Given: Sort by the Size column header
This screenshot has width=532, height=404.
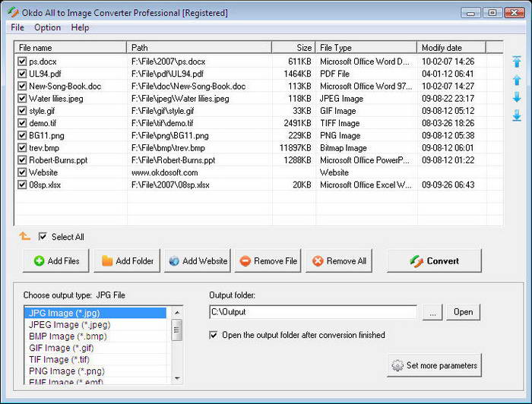Looking at the screenshot, I should (293, 47).
